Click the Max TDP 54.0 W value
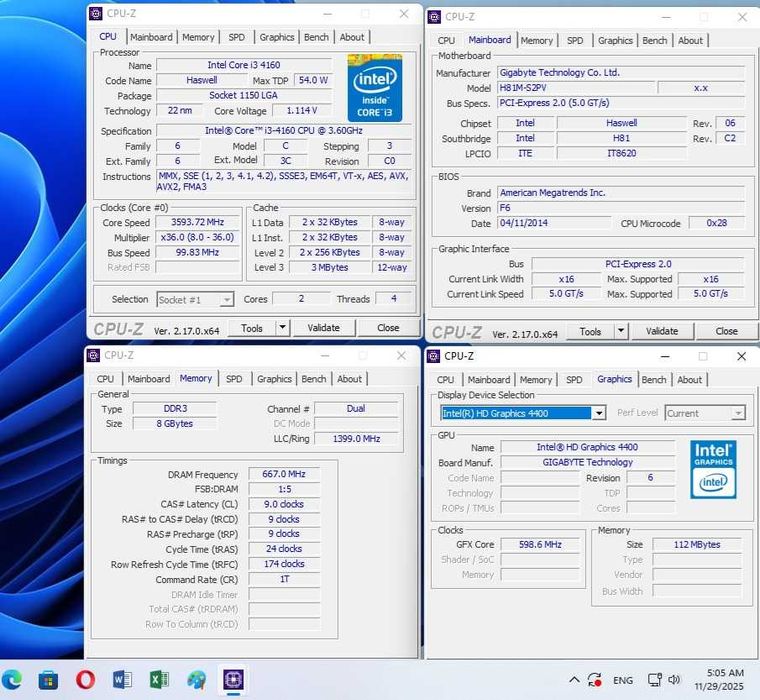The width and height of the screenshot is (760, 700). 313,80
